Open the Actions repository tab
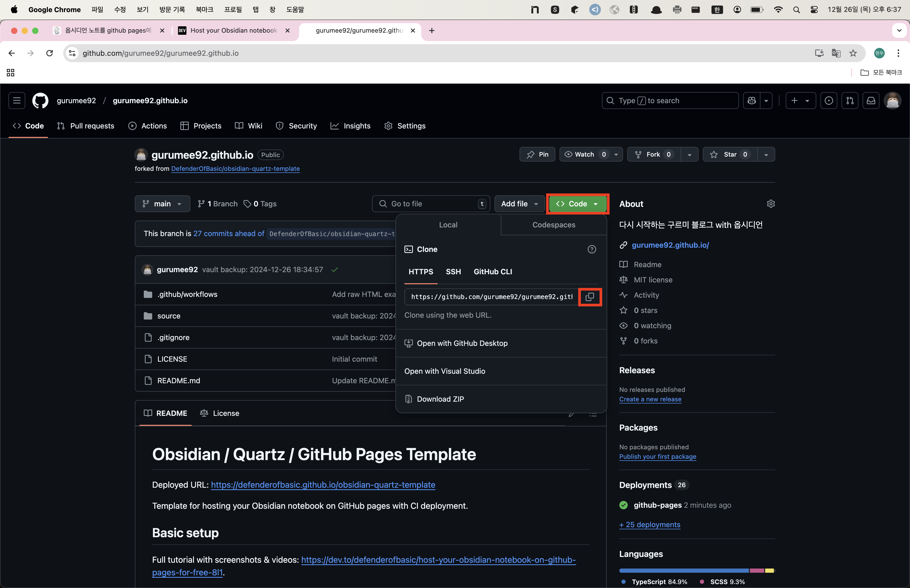Screen dimensions: 910x588 point(148,126)
